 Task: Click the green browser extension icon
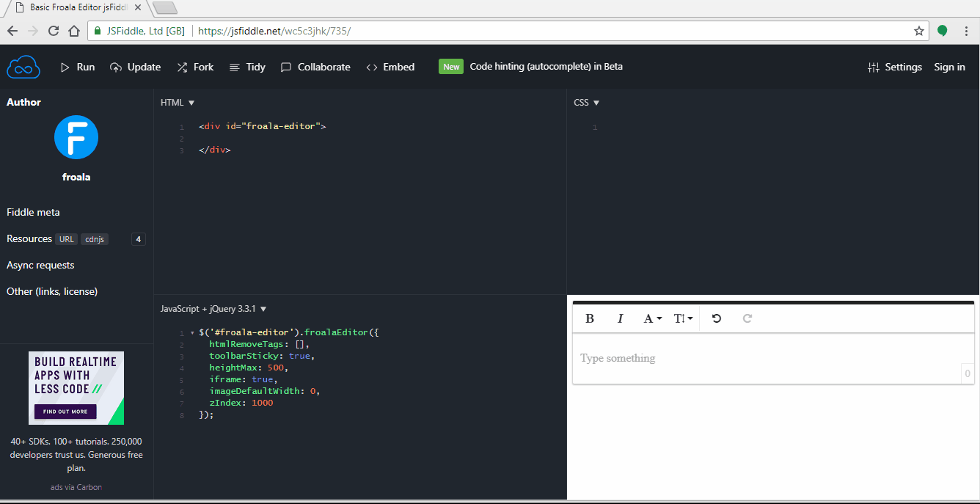point(943,31)
